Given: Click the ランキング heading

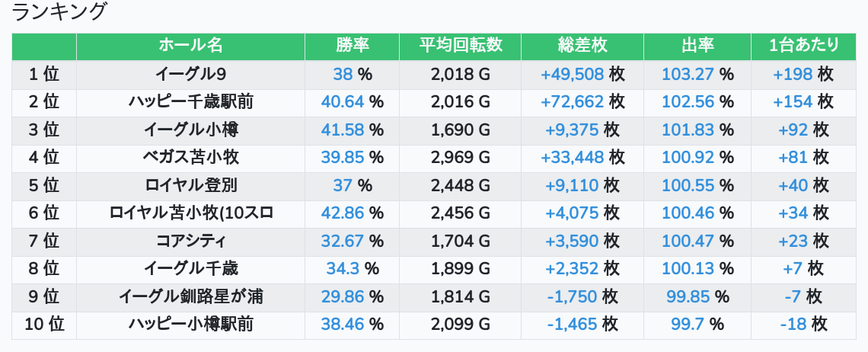Looking at the screenshot, I should pos(59,12).
